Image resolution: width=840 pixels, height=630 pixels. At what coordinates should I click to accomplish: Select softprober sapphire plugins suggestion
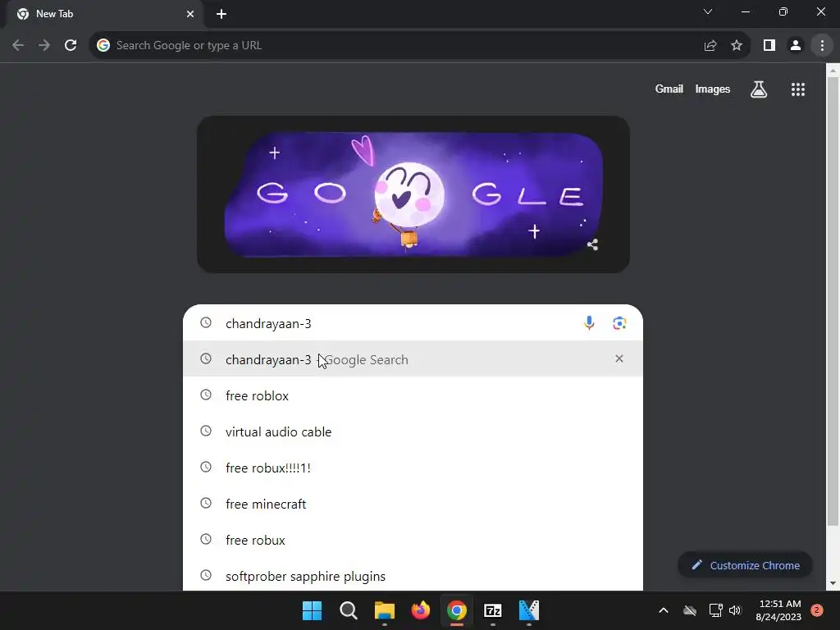[x=413, y=576]
